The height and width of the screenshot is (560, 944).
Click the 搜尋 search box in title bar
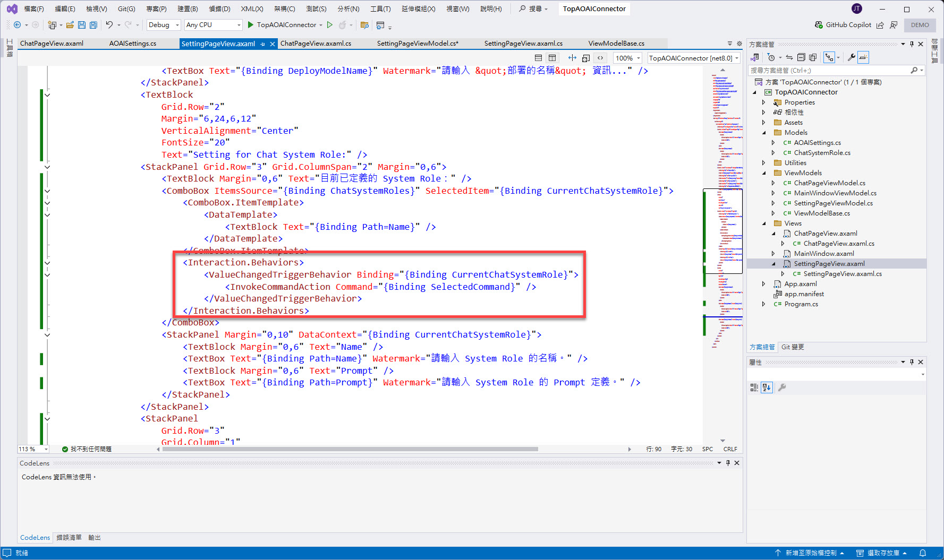533,9
